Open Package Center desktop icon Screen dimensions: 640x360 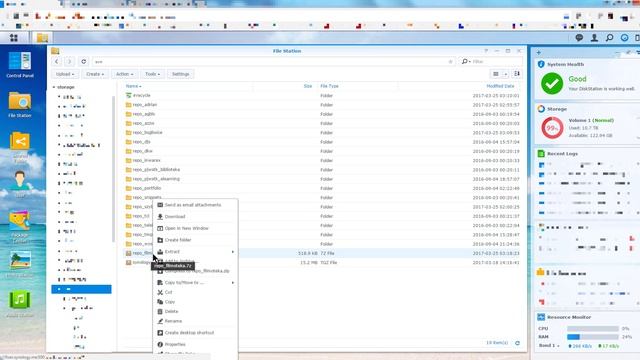20,226
